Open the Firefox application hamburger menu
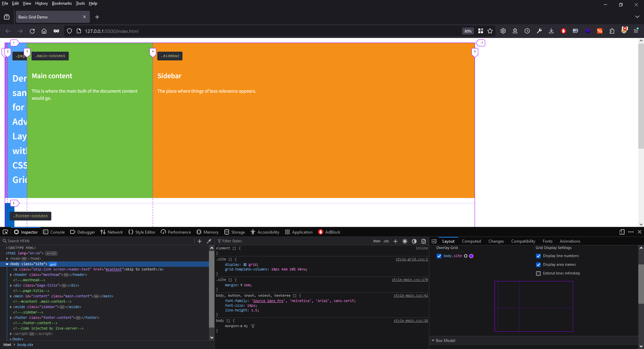 [636, 31]
